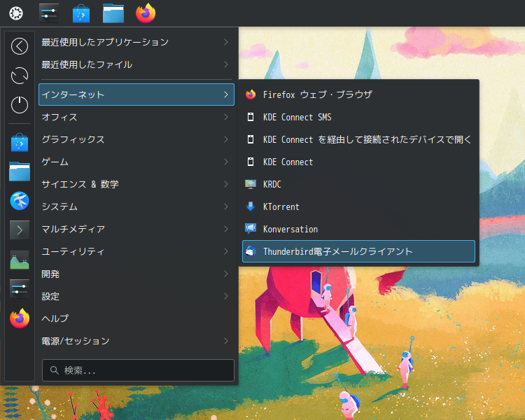
Task: Click the KTorrent download arrow icon
Action: [251, 206]
